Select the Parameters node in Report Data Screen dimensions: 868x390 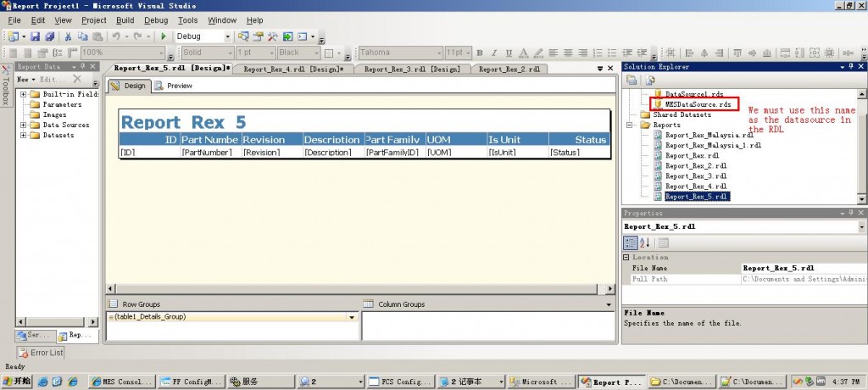pyautogui.click(x=61, y=104)
